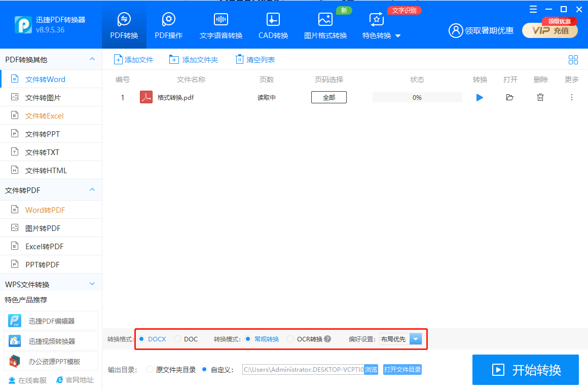Start conversion with the blue play icon
Screen dimensions: 588x390
[480, 97]
